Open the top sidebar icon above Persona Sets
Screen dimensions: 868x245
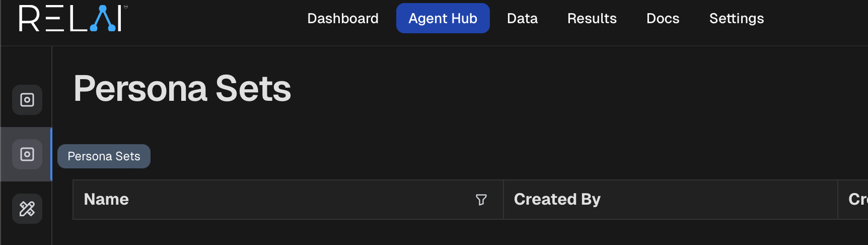(27, 100)
